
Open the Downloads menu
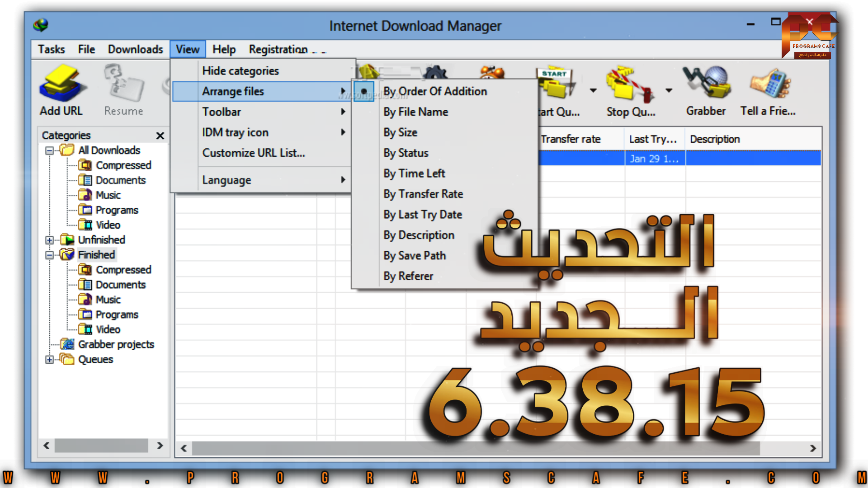[x=135, y=49]
